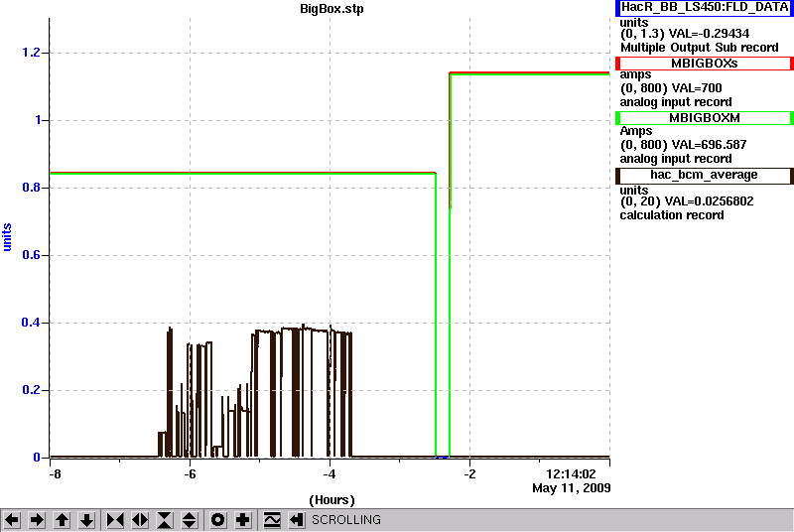Select the MBIGBOXM curve legend entry
The height and width of the screenshot is (532, 794).
[x=705, y=118]
